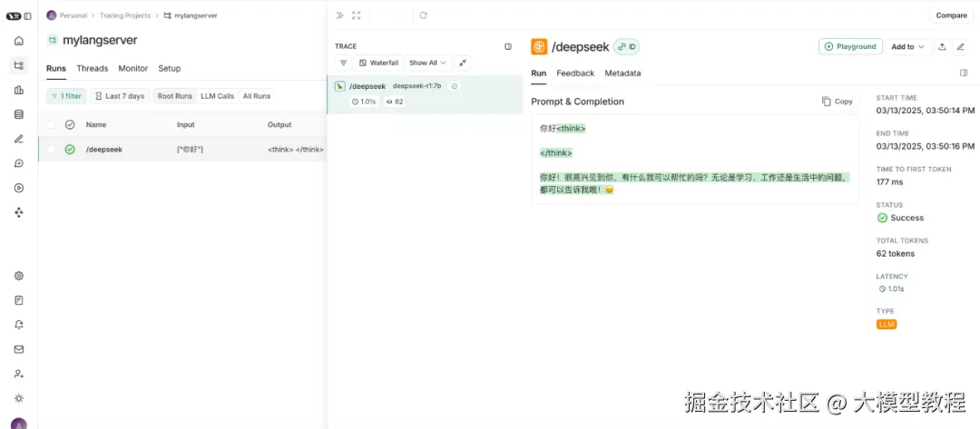The image size is (980, 429).
Task: Open the documentation icon in sidebar
Action: [x=19, y=300]
